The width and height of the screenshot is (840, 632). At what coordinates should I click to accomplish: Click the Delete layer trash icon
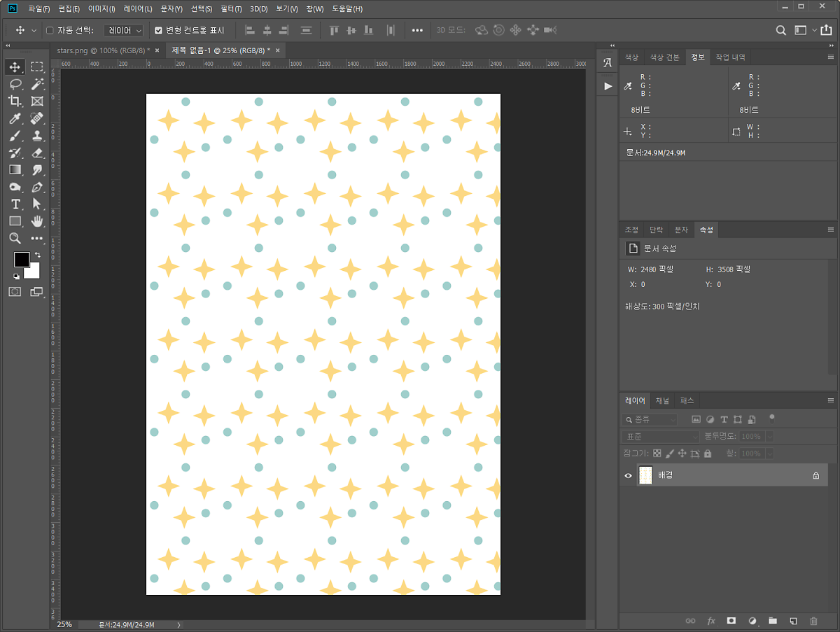tap(813, 621)
